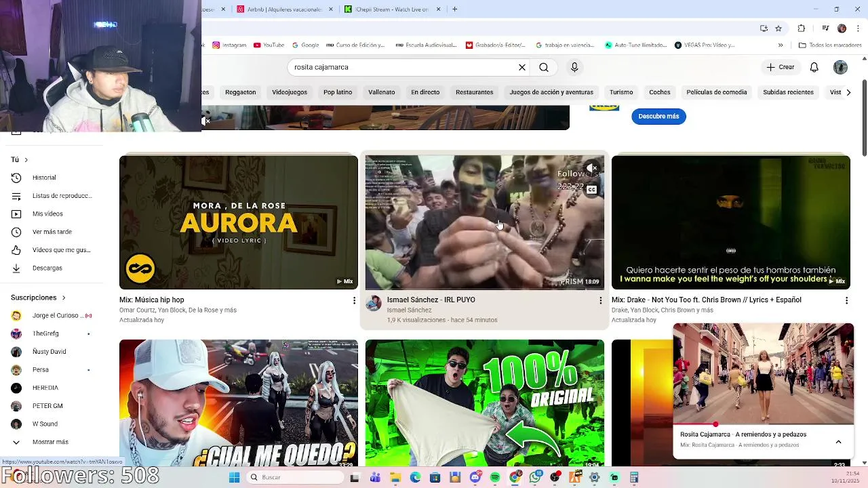Open the YouTube account avatar menu
The height and width of the screenshot is (488, 868).
[840, 67]
